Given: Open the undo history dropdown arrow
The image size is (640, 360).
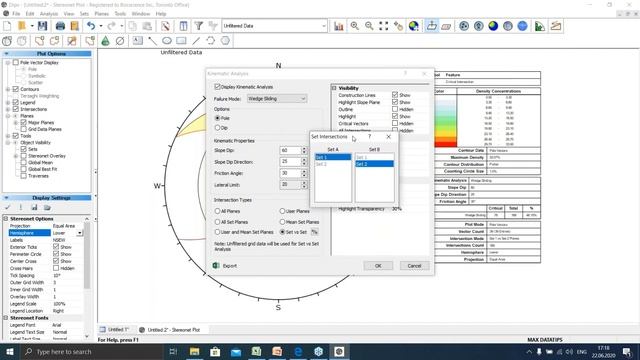Looking at the screenshot, I should coord(100,26).
